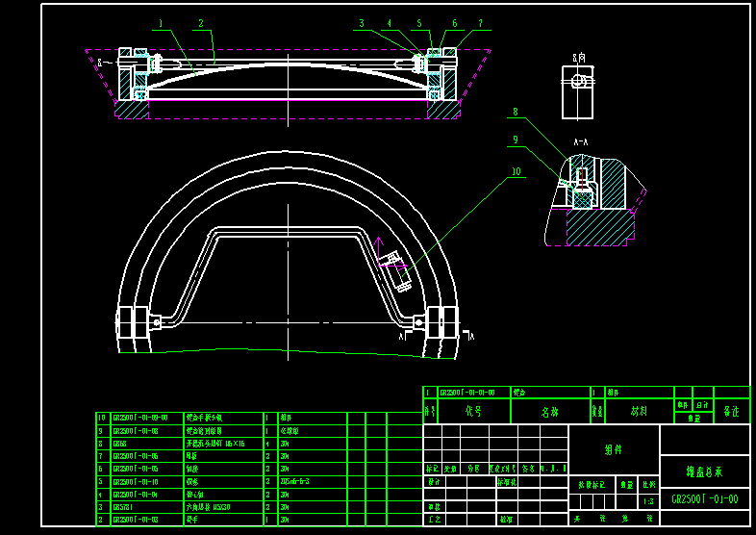
Task: Click balloon number 10 leader label
Action: [x=517, y=171]
